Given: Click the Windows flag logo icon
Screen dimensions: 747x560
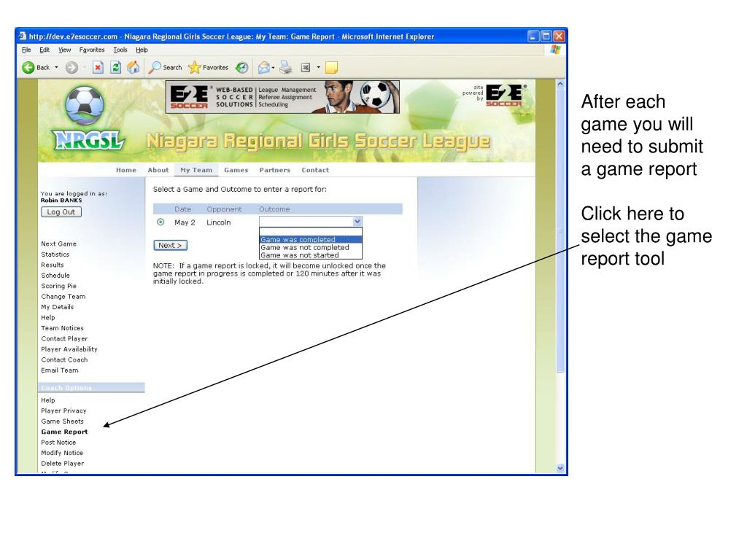Looking at the screenshot, I should click(555, 50).
